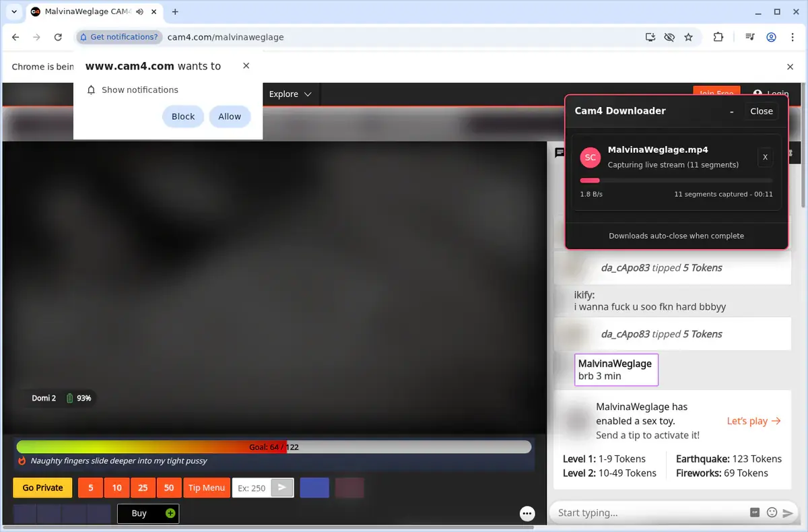Image resolution: width=808 pixels, height=532 pixels.
Task: Open the Extensions puzzle icon
Action: [718, 37]
